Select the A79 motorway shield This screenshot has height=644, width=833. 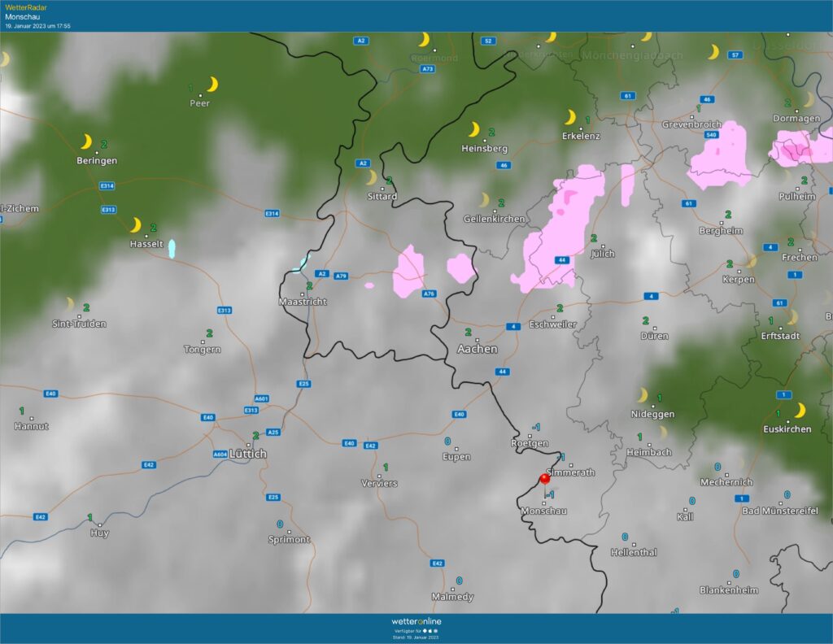[341, 276]
